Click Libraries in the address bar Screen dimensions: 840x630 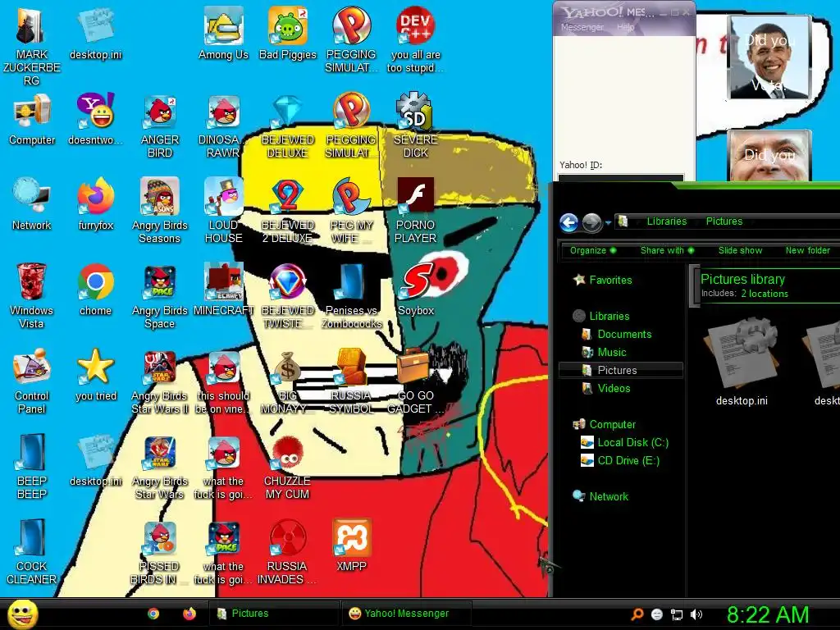pos(666,221)
